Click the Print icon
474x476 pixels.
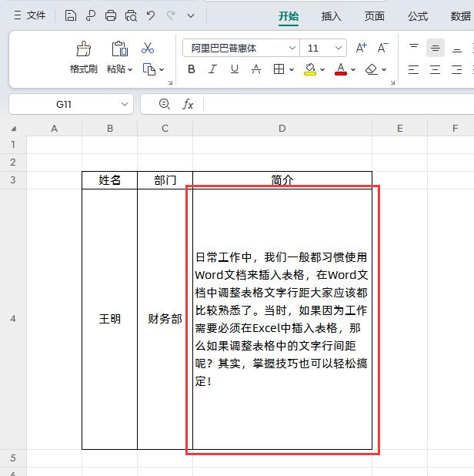pos(110,15)
